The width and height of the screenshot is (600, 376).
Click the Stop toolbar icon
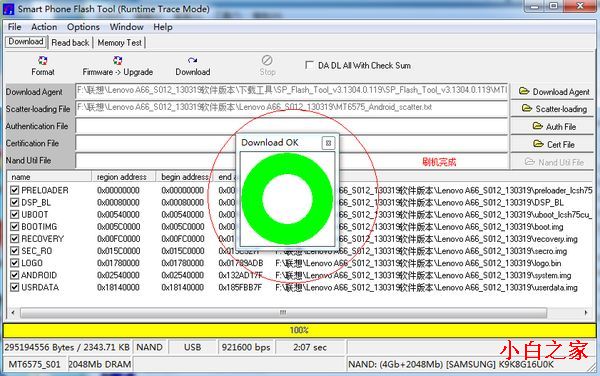click(267, 60)
